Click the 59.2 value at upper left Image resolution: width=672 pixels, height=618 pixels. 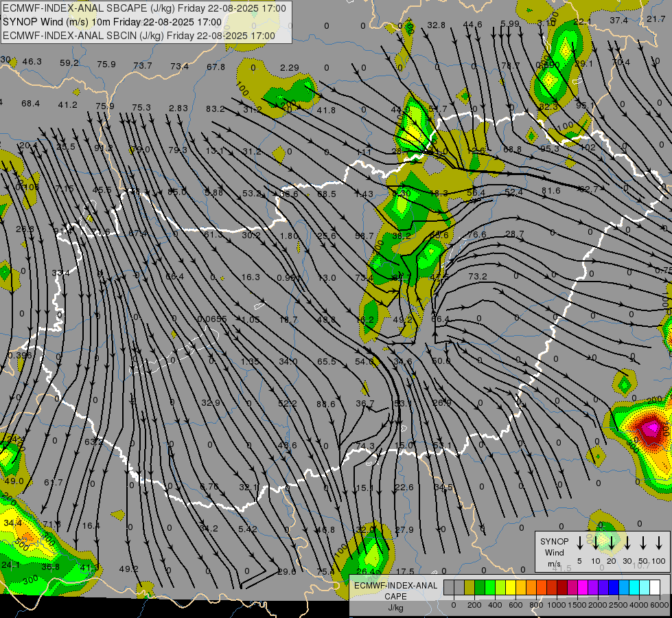(69, 63)
